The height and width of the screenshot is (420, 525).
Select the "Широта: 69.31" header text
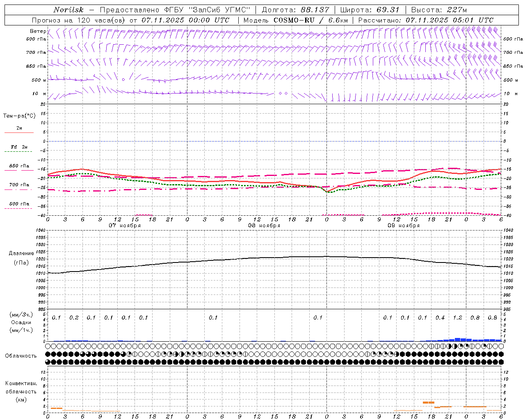370,10
